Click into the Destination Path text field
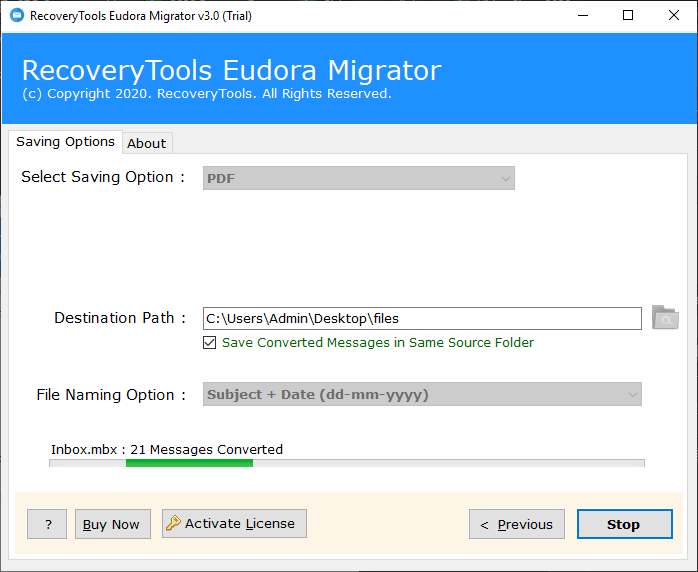 click(422, 318)
